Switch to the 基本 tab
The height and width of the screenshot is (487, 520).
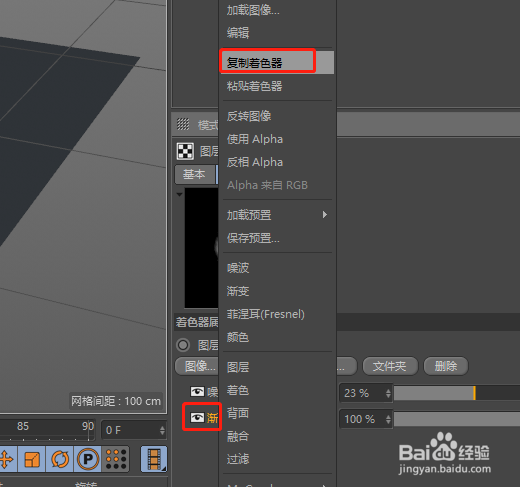pyautogui.click(x=194, y=174)
